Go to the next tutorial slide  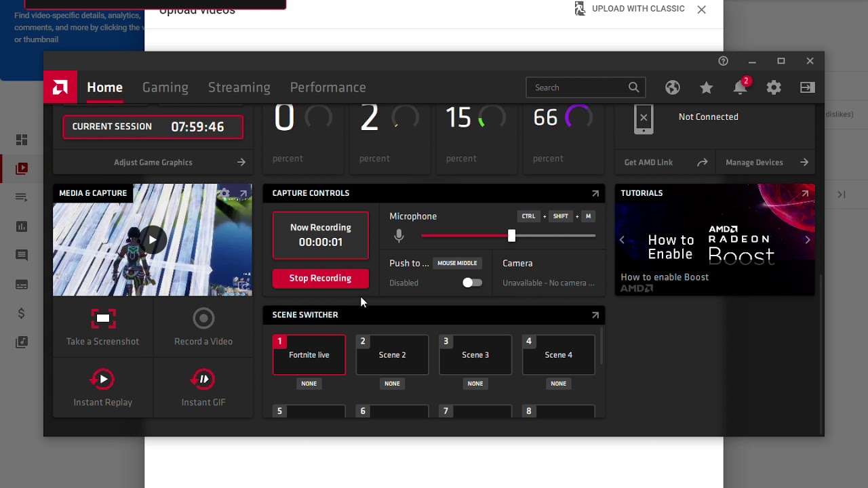click(x=807, y=240)
